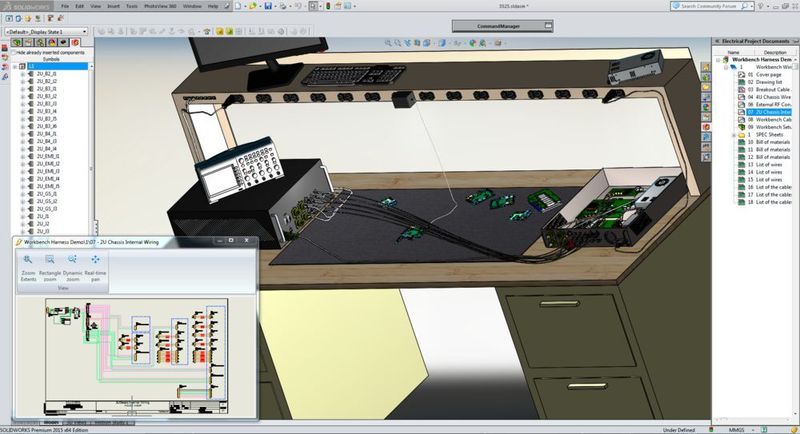Click the Zoom to Fit icon in the viewport toolbar
Screen dimensions: 800x434
[389, 43]
